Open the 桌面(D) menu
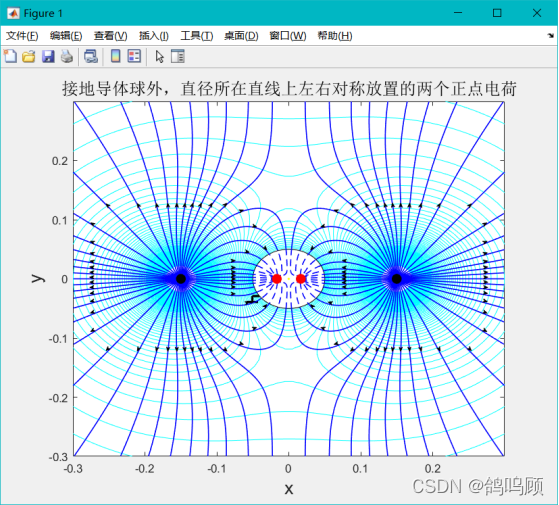 coord(241,36)
